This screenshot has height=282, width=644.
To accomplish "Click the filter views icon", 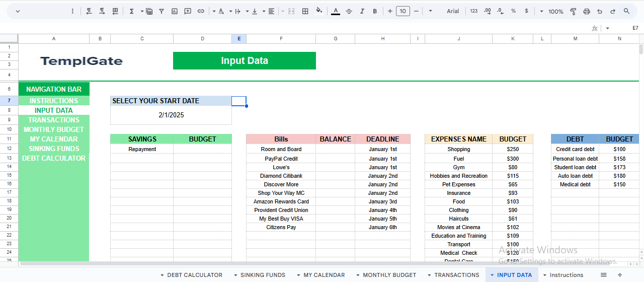I will [149, 11].
